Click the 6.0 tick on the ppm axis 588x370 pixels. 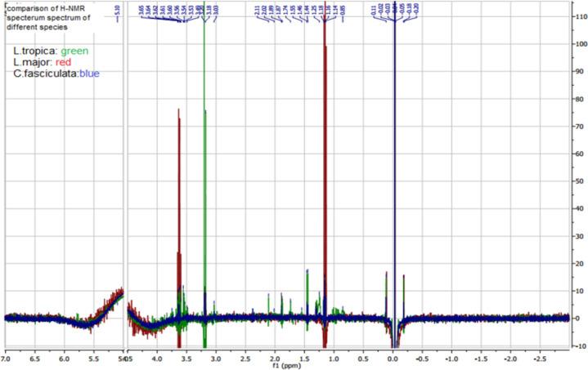pos(65,359)
